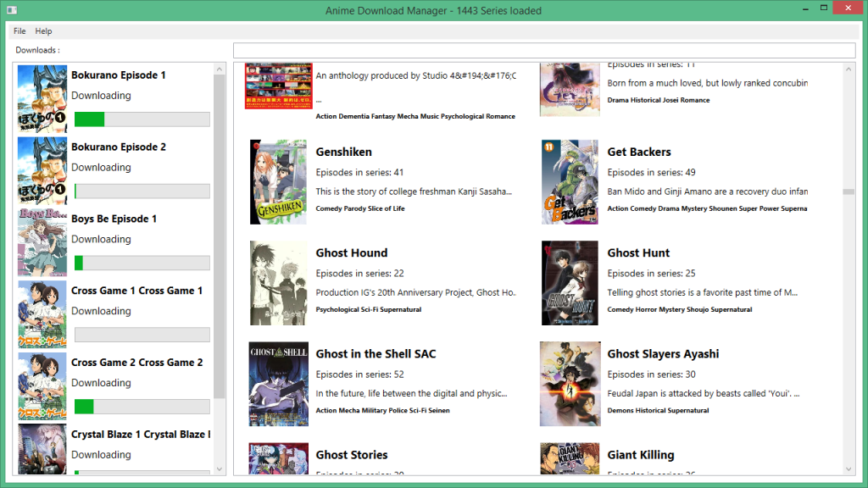Image resolution: width=868 pixels, height=488 pixels.
Task: Click Cross Game 1 Cross Game 1 title
Action: point(136,291)
